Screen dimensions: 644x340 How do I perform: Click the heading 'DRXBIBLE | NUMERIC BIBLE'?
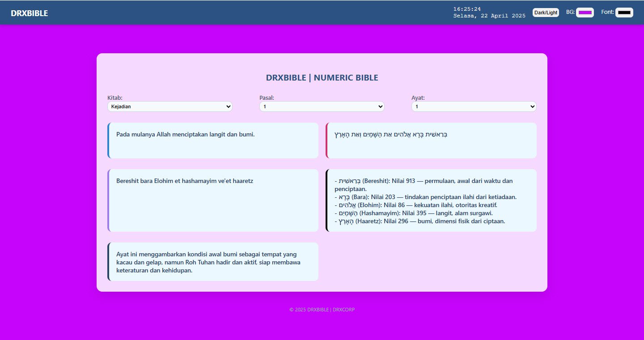click(x=322, y=78)
